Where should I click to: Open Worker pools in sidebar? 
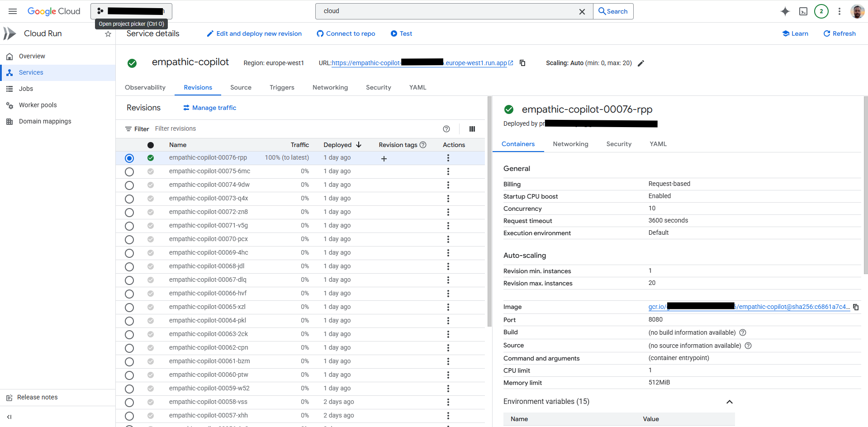[x=57, y=105]
